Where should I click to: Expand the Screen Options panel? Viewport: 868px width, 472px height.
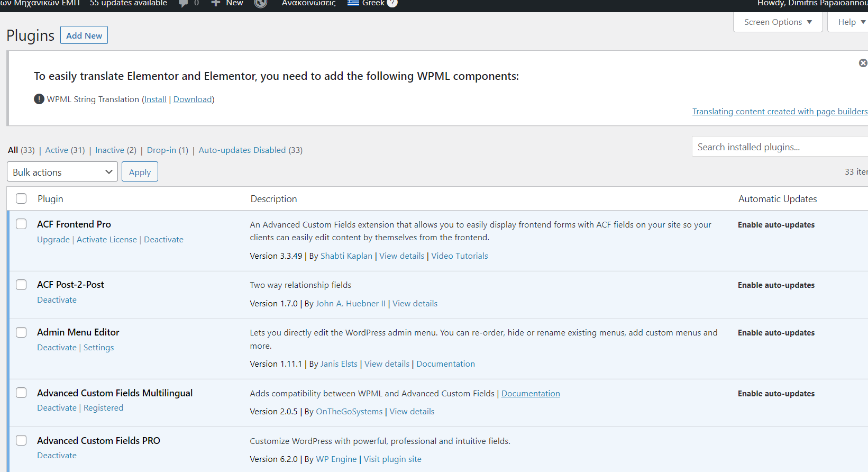click(x=778, y=22)
